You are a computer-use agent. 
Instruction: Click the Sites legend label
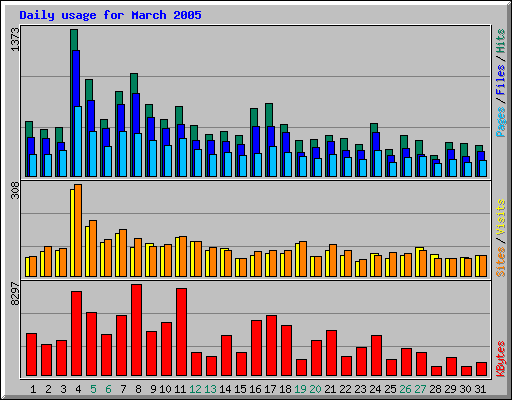pyautogui.click(x=501, y=262)
